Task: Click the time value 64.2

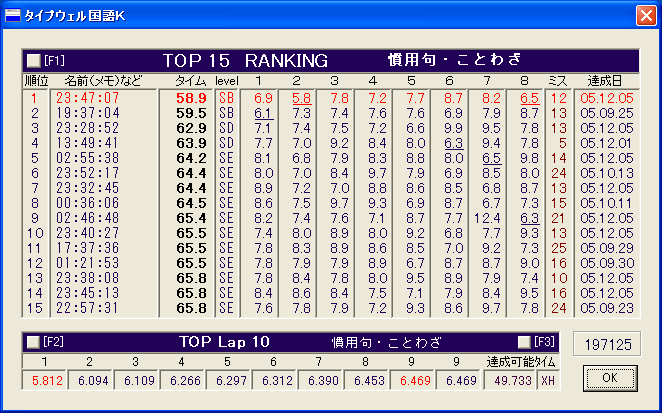Action: (191, 158)
